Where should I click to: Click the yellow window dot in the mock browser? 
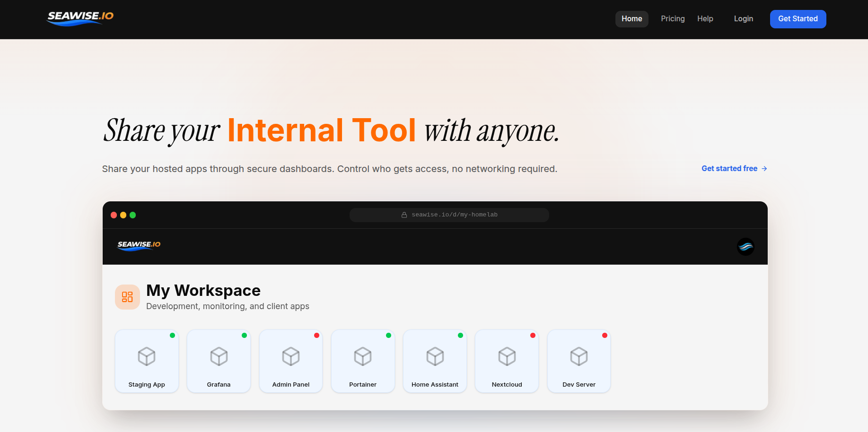[123, 215]
